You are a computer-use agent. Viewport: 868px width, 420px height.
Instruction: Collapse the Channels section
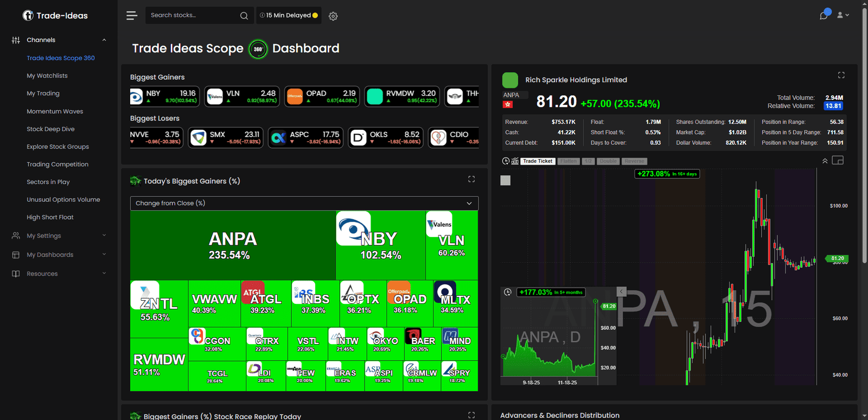[104, 40]
